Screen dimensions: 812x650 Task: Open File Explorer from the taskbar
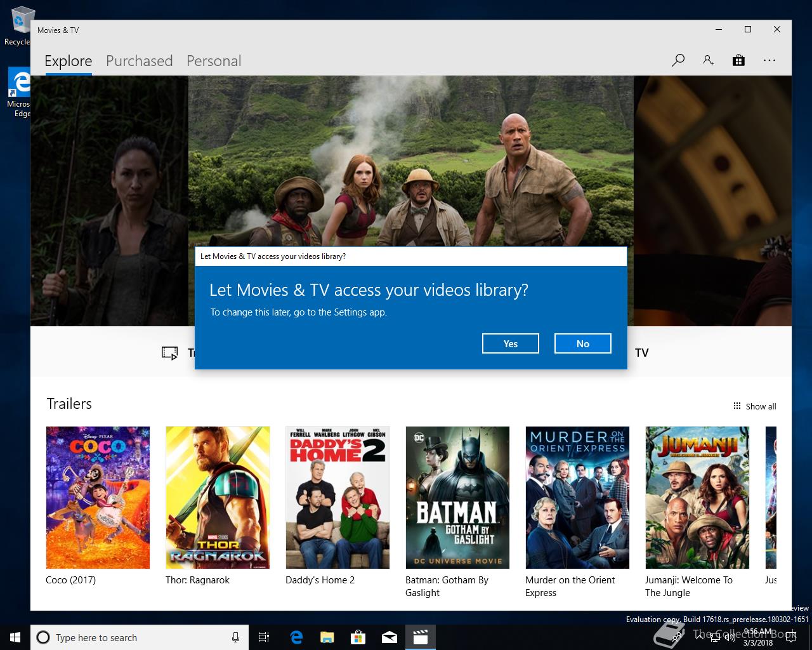point(327,637)
